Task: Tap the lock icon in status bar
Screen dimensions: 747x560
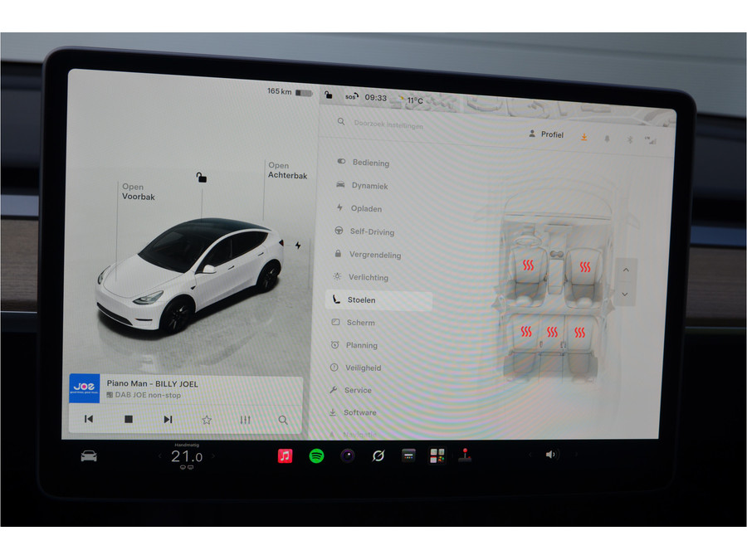Action: coord(328,95)
